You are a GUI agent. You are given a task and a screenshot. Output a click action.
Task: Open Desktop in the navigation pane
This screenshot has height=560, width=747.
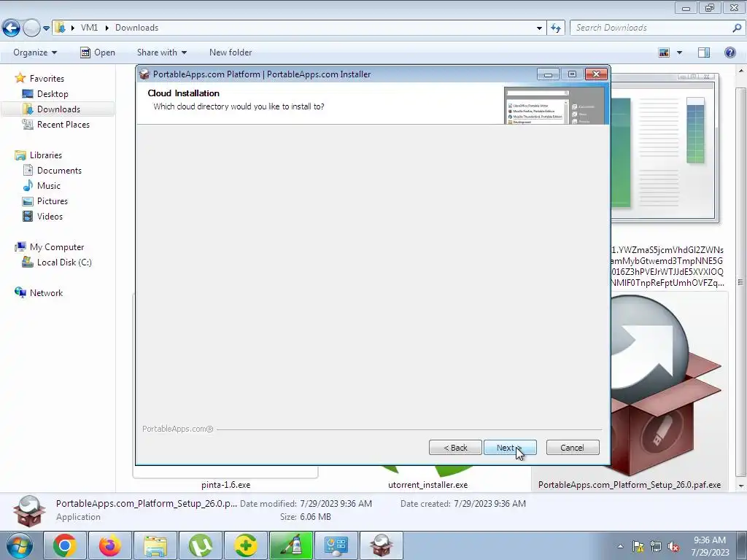point(53,94)
